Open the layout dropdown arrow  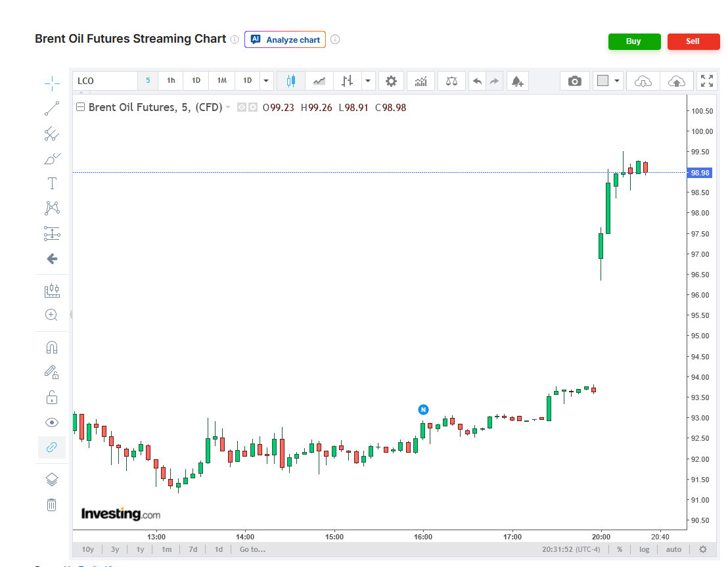pos(617,81)
